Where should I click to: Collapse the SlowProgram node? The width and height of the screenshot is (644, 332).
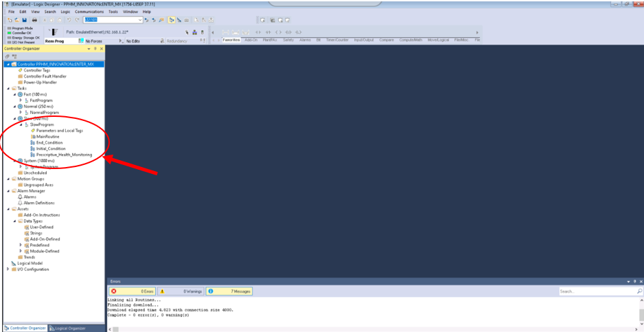pyautogui.click(x=21, y=124)
